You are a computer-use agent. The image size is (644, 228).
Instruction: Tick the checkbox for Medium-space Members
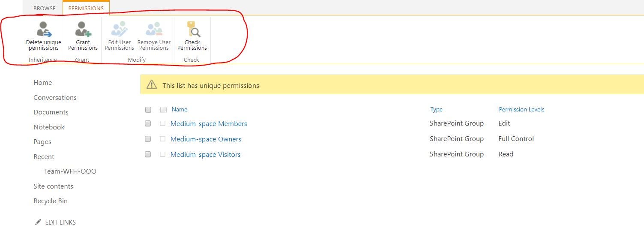tap(148, 123)
